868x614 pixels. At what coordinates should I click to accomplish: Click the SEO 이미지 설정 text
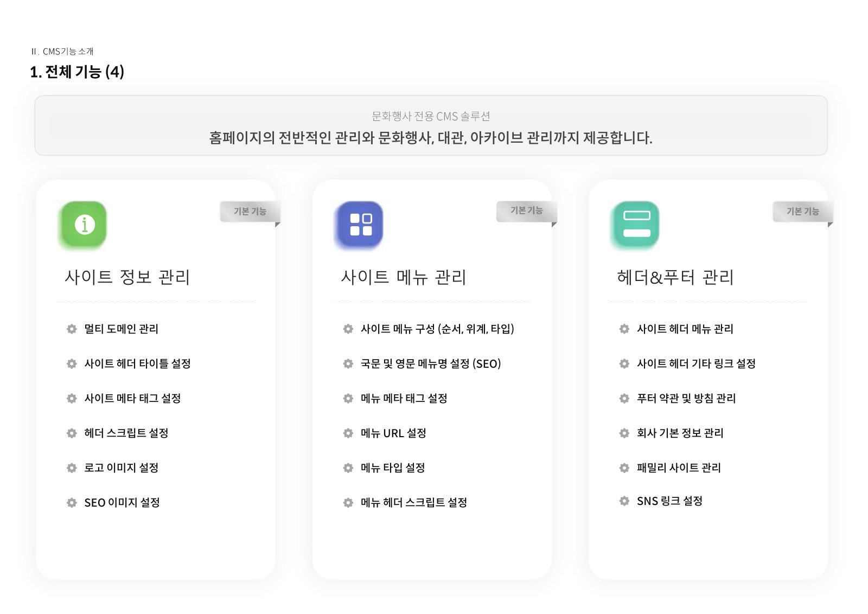[122, 502]
